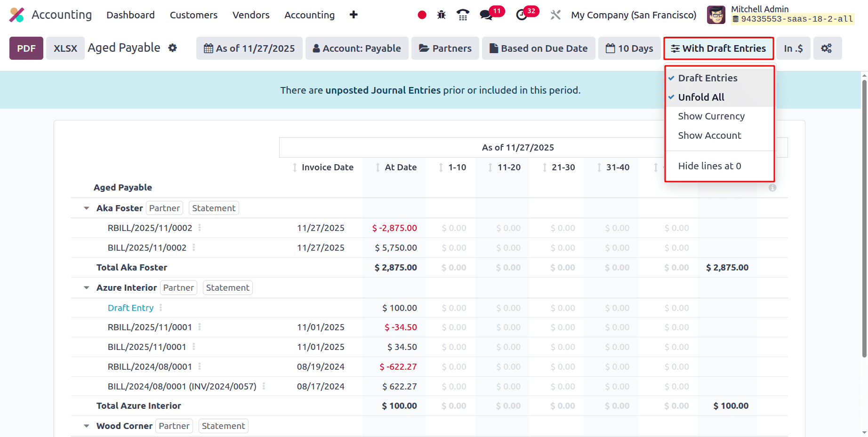Open the VoIP phone icon

(x=463, y=15)
